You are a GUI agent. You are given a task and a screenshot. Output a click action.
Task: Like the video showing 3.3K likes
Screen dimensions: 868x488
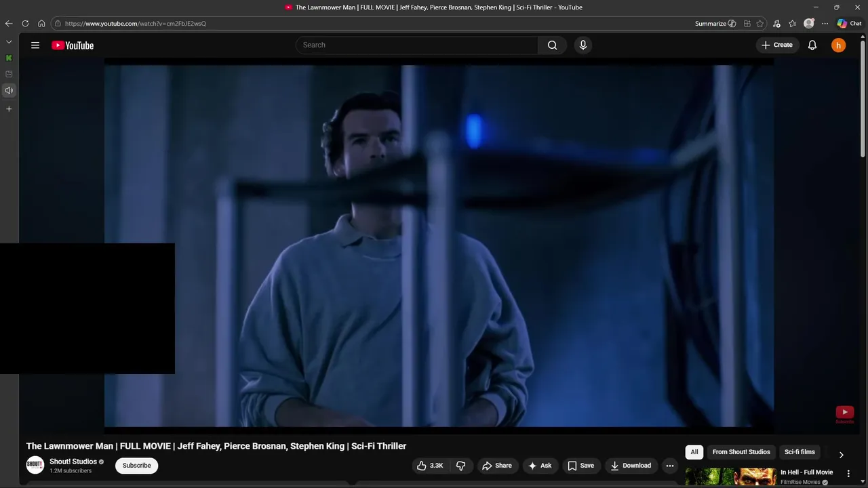(430, 466)
